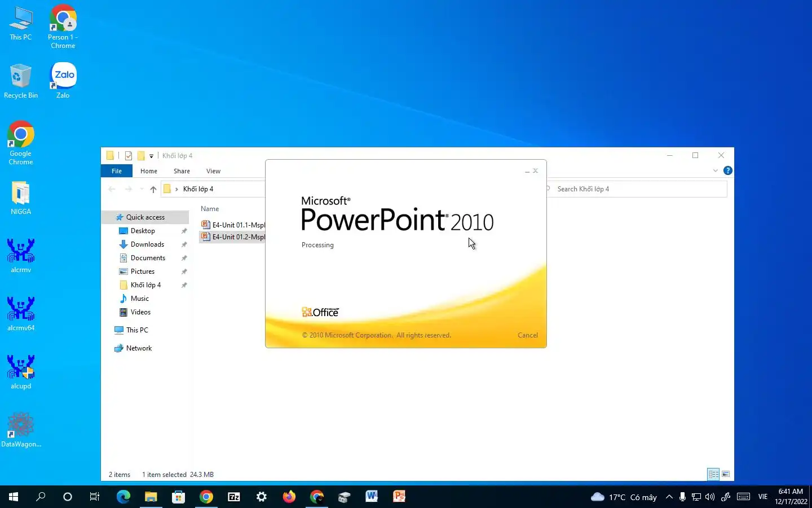Open the Share ribbon tab in Explorer
Viewport: 812px width, 508px height.
(x=182, y=171)
